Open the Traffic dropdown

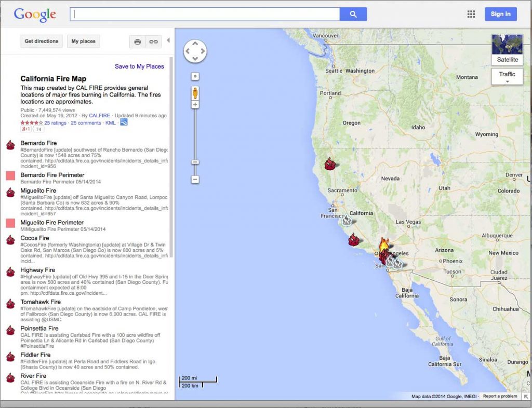pyautogui.click(x=507, y=77)
